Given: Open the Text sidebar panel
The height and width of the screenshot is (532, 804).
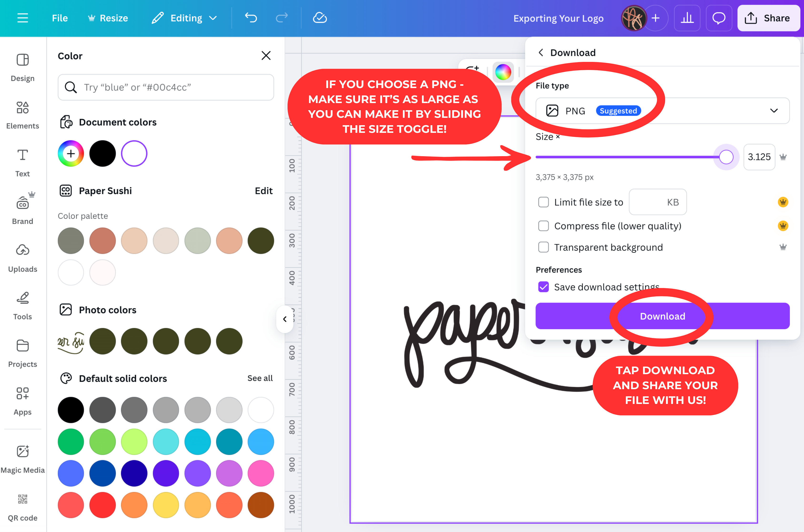Looking at the screenshot, I should pos(22,163).
